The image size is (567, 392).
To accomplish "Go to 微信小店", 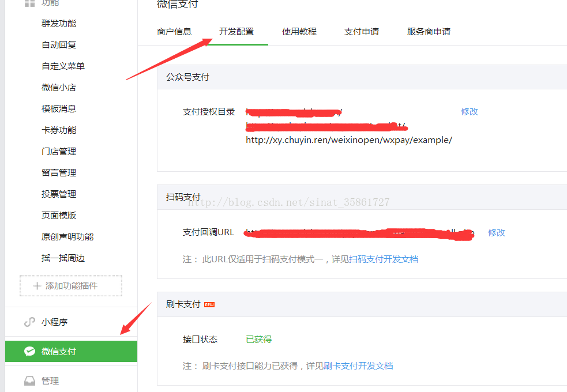I will [x=59, y=88].
